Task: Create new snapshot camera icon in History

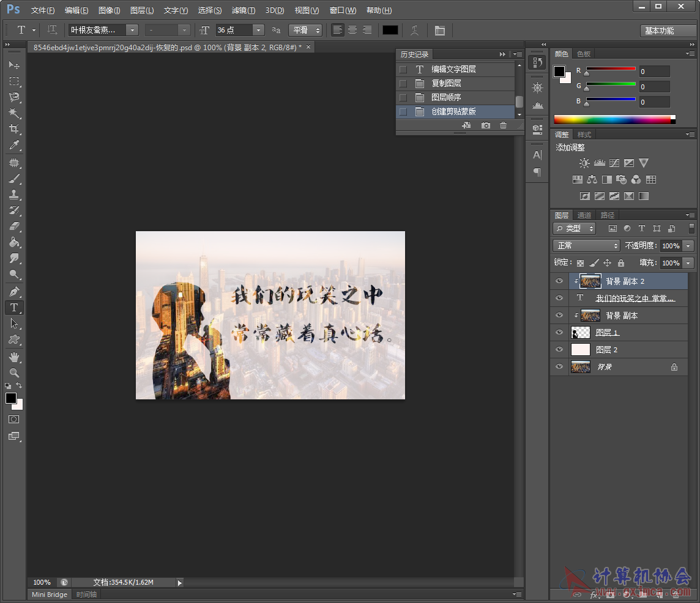Action: (486, 125)
